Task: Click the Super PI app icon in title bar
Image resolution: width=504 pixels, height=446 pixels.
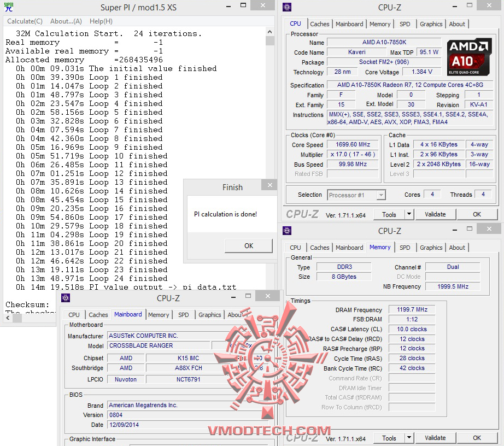Action: coord(9,7)
